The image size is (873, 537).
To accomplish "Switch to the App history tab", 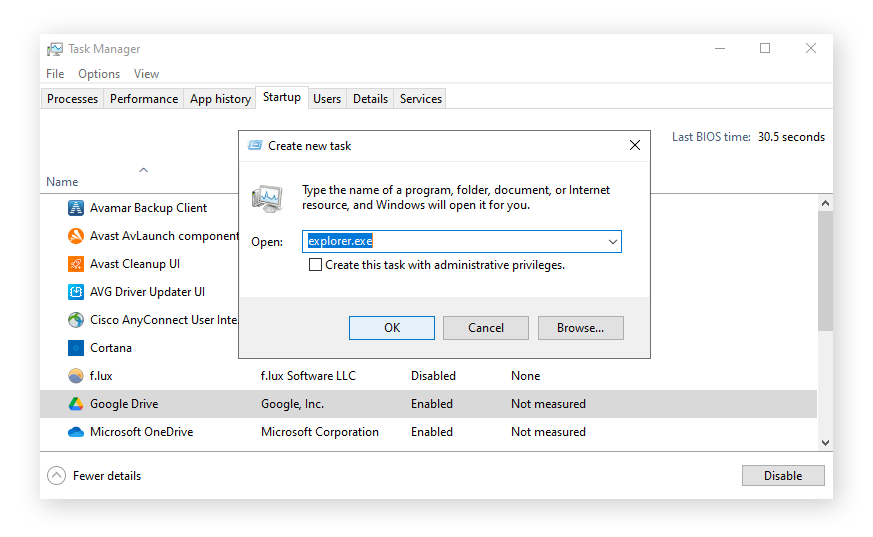I will [x=220, y=98].
